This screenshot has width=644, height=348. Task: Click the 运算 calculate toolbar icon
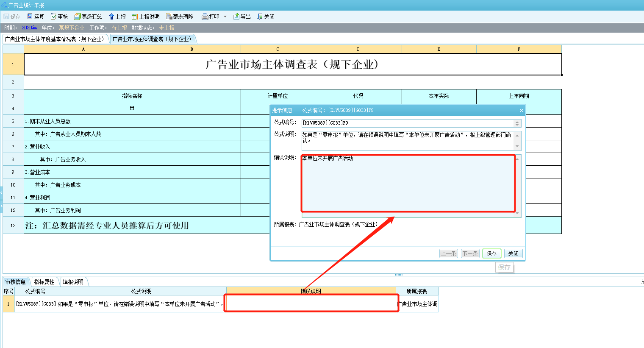tap(30, 17)
